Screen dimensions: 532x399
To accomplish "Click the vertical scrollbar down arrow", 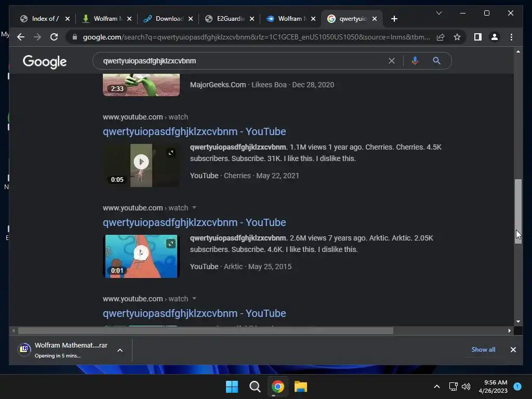I will (x=518, y=321).
